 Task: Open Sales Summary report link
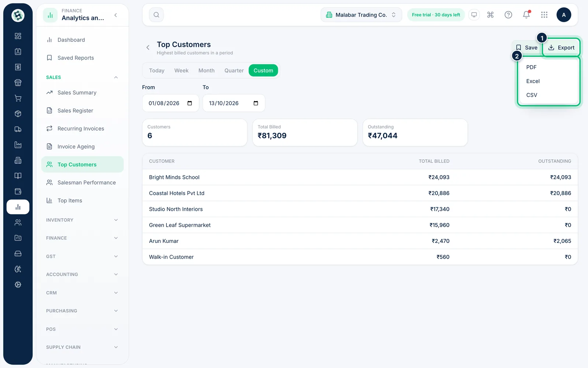click(x=82, y=93)
